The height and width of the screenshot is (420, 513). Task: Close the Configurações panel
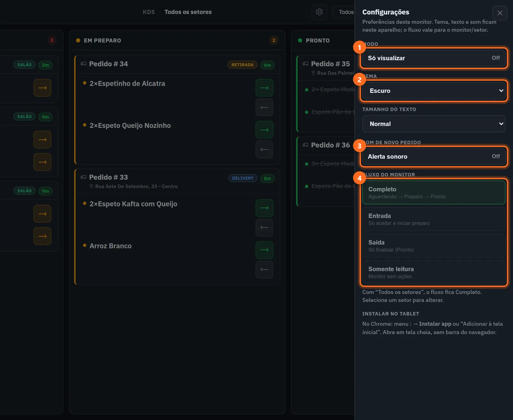(x=500, y=13)
